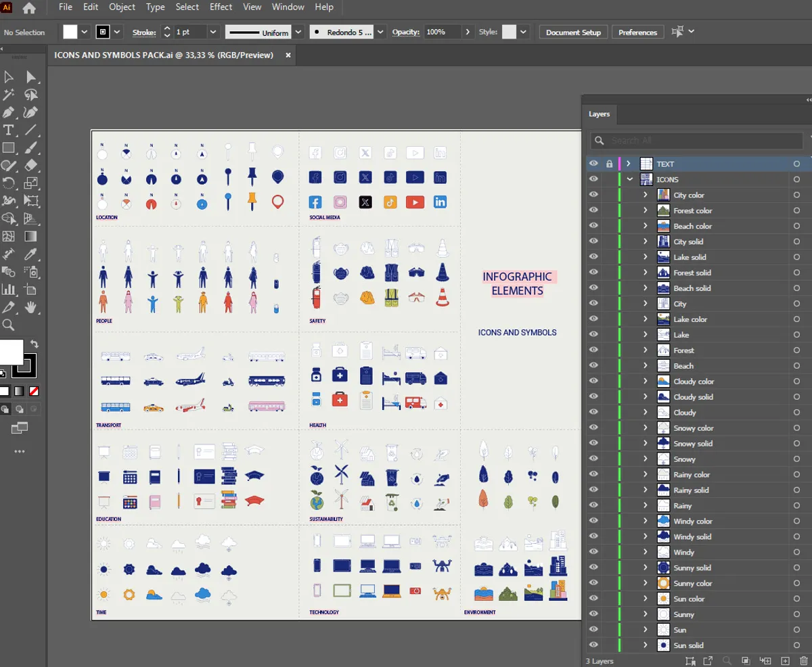The width and height of the screenshot is (812, 667).
Task: Expand the Forest color sublayer
Action: 644,210
